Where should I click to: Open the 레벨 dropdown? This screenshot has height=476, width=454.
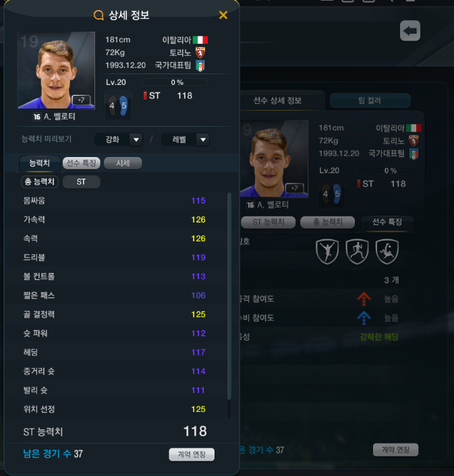(x=186, y=140)
